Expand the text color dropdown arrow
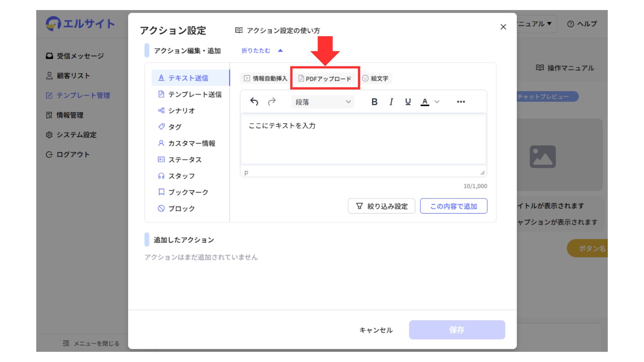Screen dimensions: 644x362 [437, 102]
